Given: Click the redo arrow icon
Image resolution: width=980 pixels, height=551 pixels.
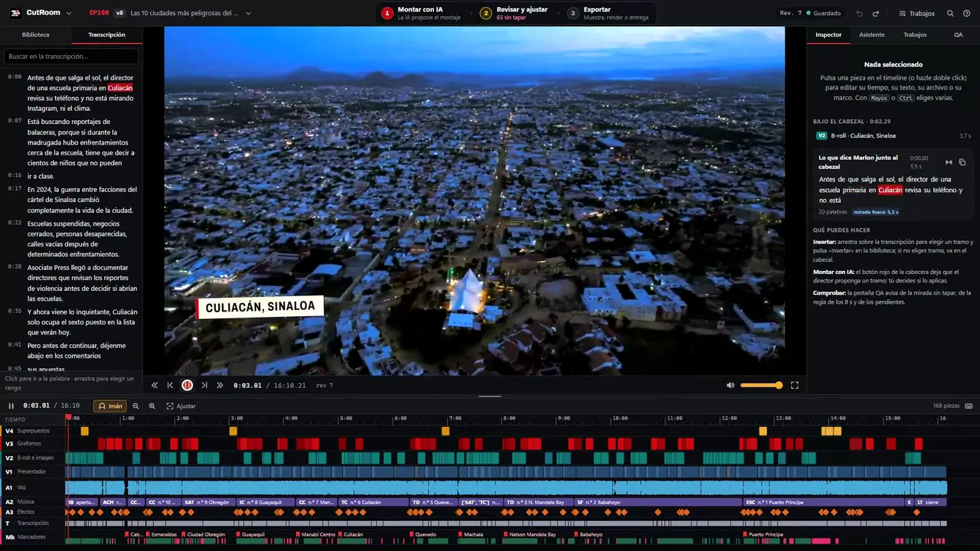Looking at the screenshot, I should click(x=876, y=13).
